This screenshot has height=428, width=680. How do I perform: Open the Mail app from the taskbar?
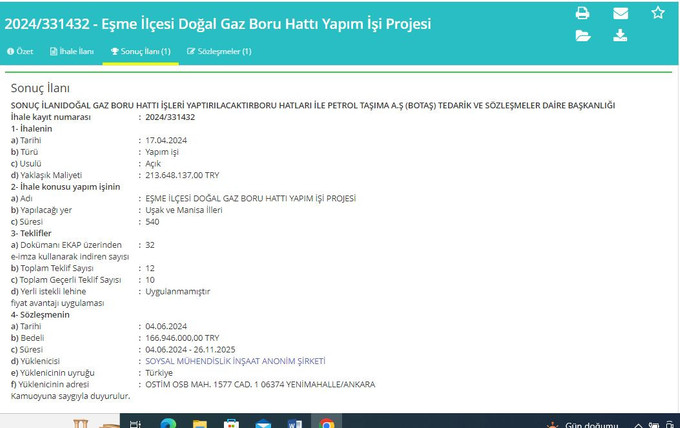click(263, 424)
